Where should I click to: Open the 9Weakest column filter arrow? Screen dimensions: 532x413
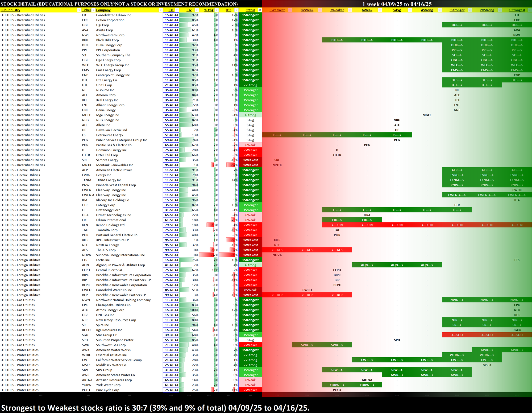[x=290, y=10]
